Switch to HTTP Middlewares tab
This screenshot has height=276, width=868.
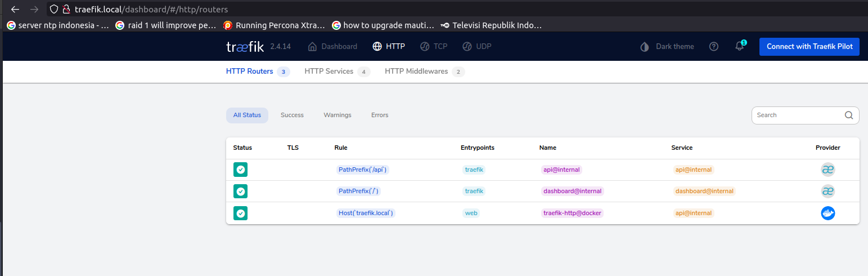pyautogui.click(x=425, y=72)
